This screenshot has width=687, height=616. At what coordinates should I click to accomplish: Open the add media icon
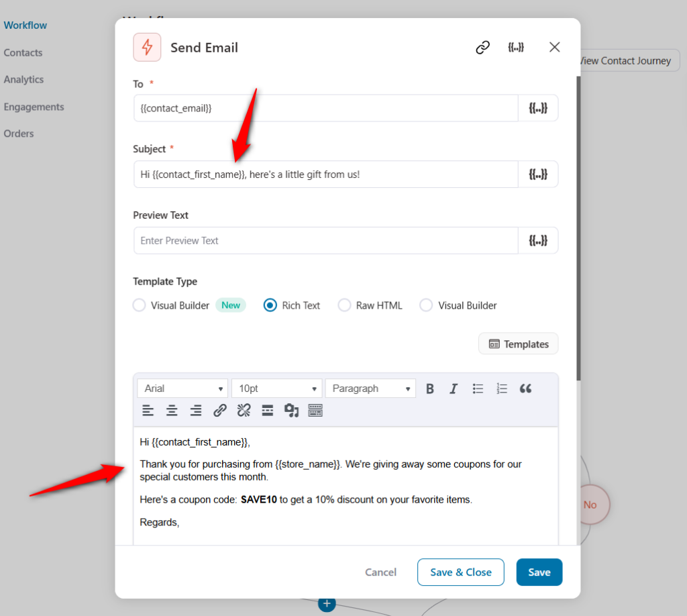[x=291, y=411]
